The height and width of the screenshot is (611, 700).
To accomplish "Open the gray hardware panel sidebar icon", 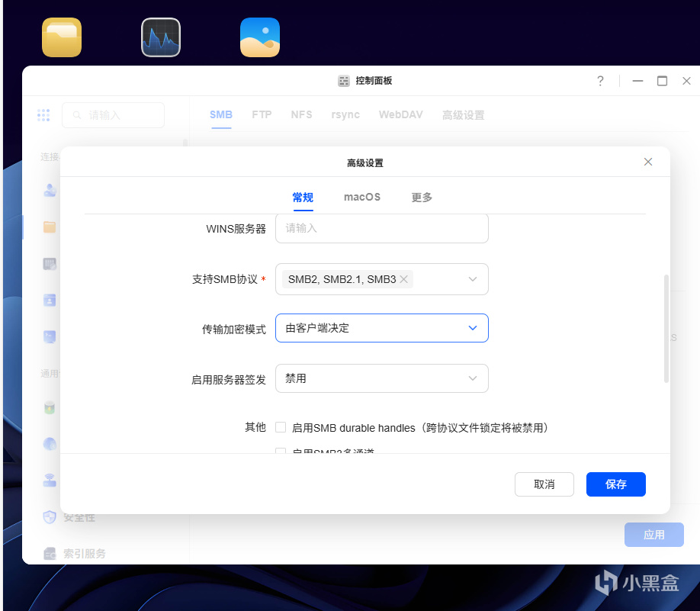I will click(x=50, y=263).
